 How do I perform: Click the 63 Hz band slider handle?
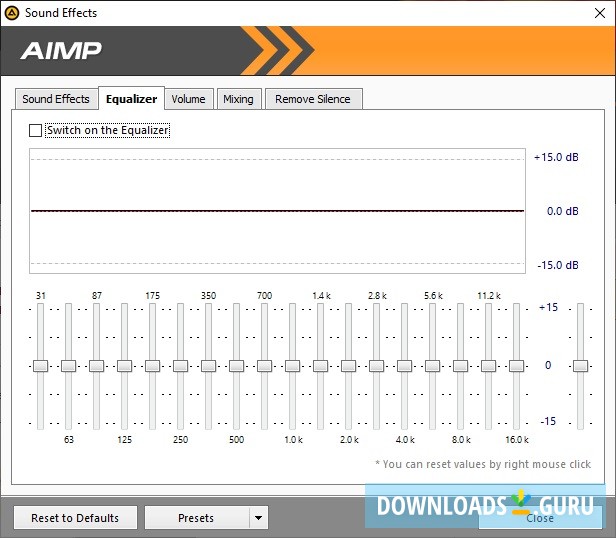tap(68, 366)
